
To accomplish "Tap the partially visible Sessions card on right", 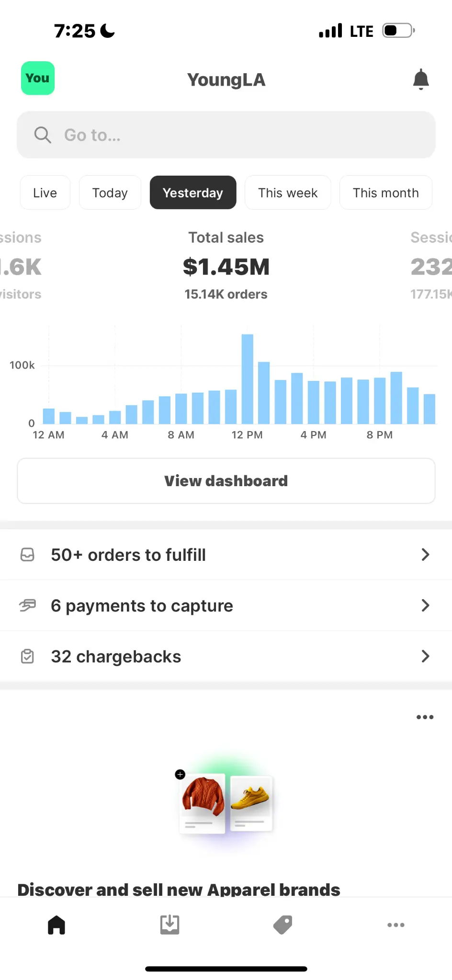I will [x=431, y=266].
